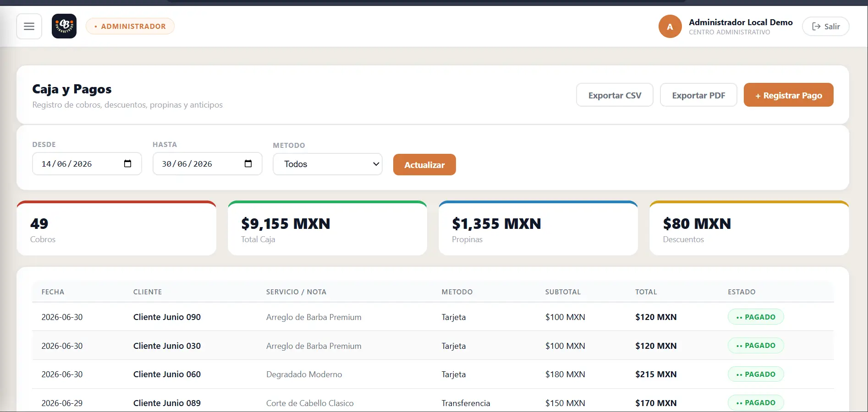The image size is (868, 412).
Task: Click the Exportar PDF button
Action: pos(698,95)
